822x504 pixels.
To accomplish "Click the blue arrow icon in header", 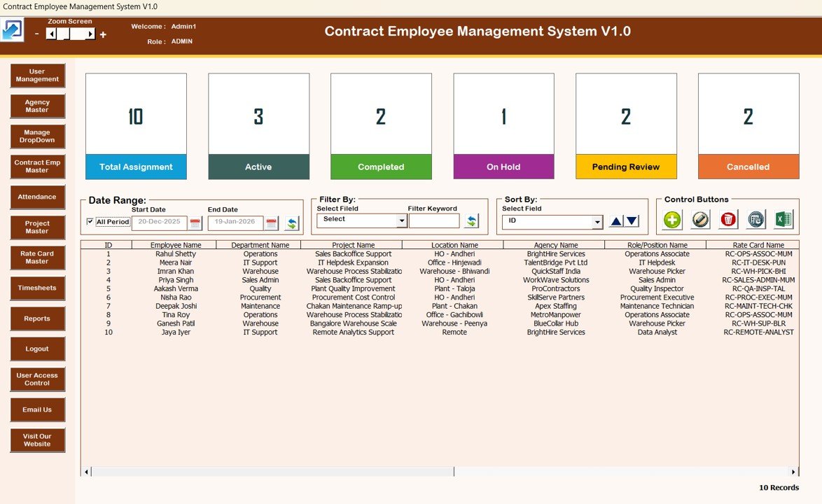I will [x=12, y=31].
